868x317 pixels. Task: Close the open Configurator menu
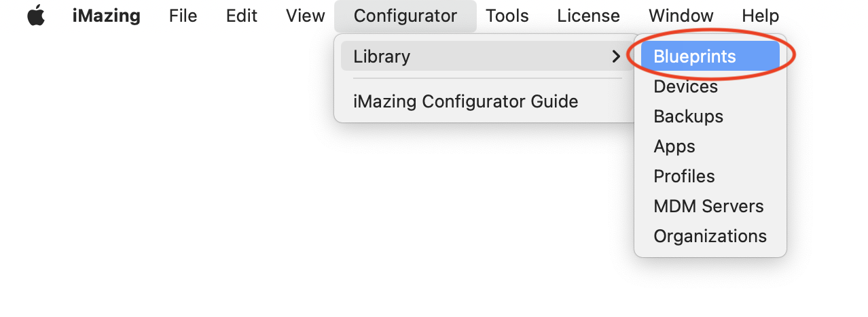click(x=405, y=16)
